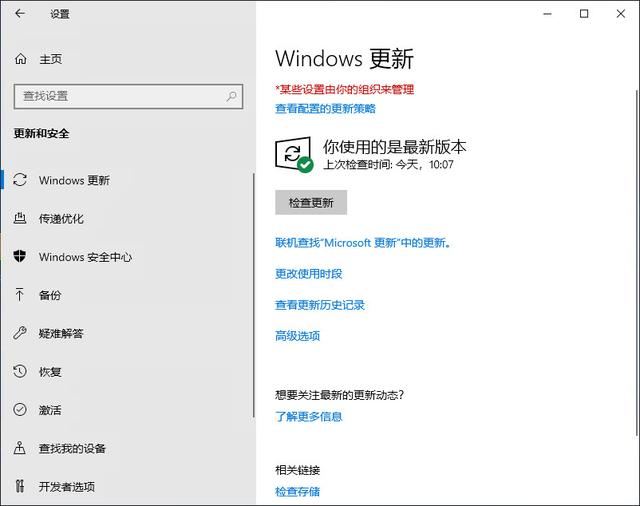Open 查看配置的更新策略 link
This screenshot has width=640, height=506.
(325, 109)
